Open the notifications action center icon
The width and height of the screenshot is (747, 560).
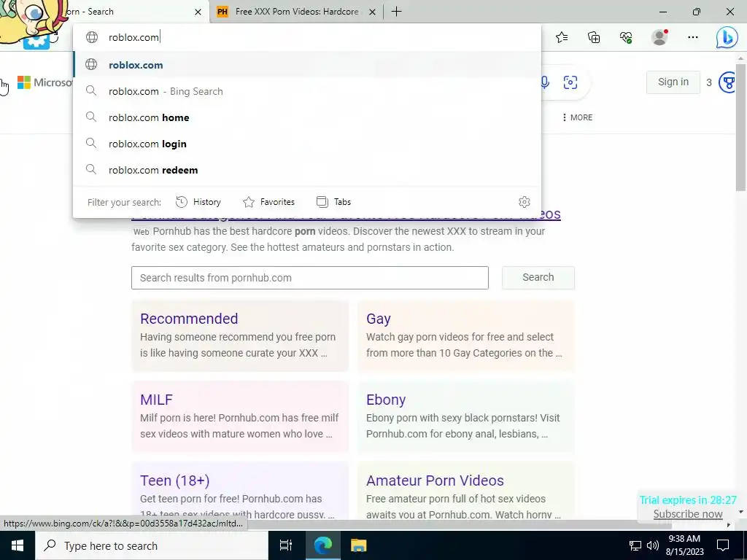(723, 545)
